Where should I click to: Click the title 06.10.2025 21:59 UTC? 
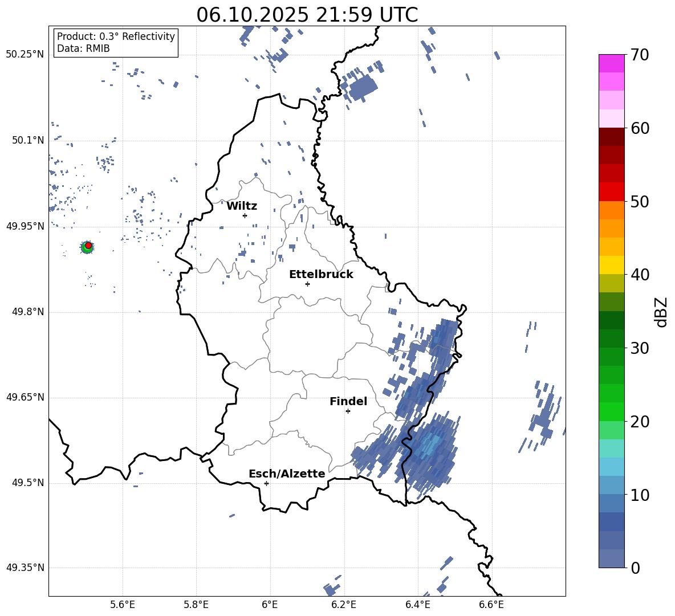point(307,15)
